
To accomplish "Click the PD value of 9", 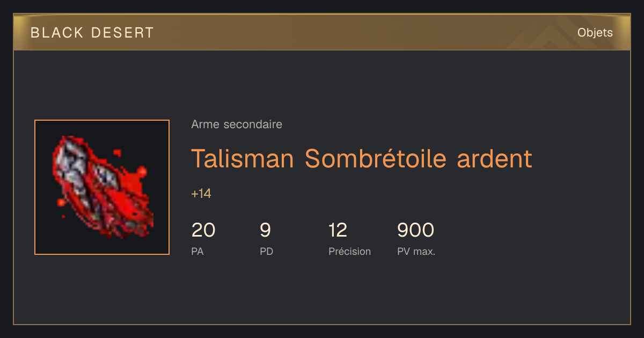I will 266,230.
